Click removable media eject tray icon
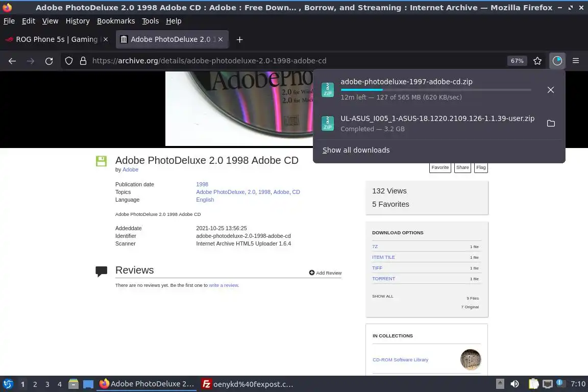Screen dimensions: 588x392 [500, 384]
